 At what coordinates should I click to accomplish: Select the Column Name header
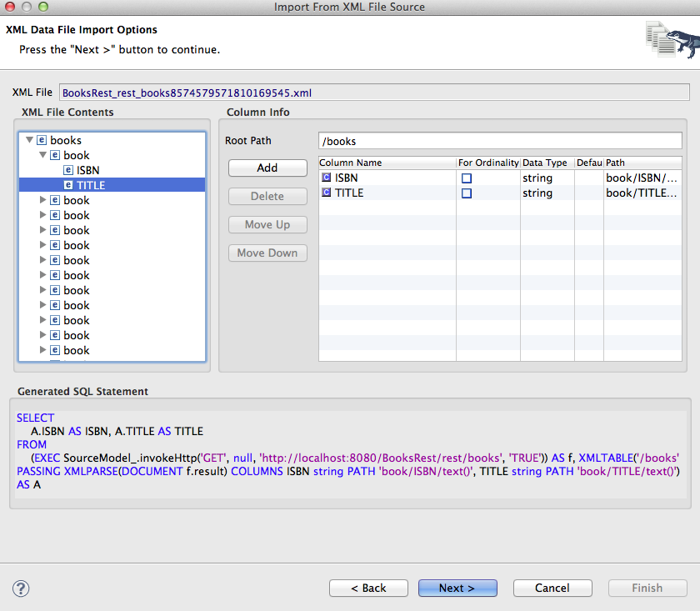pyautogui.click(x=387, y=163)
